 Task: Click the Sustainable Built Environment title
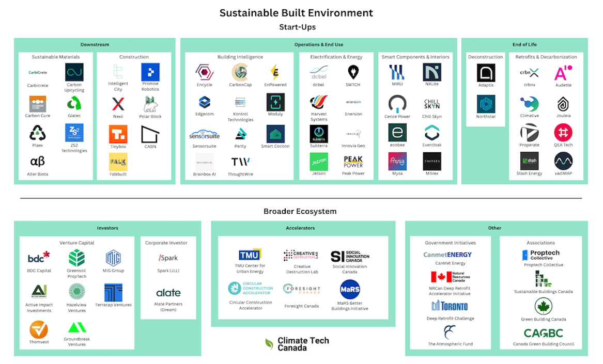(x=296, y=13)
